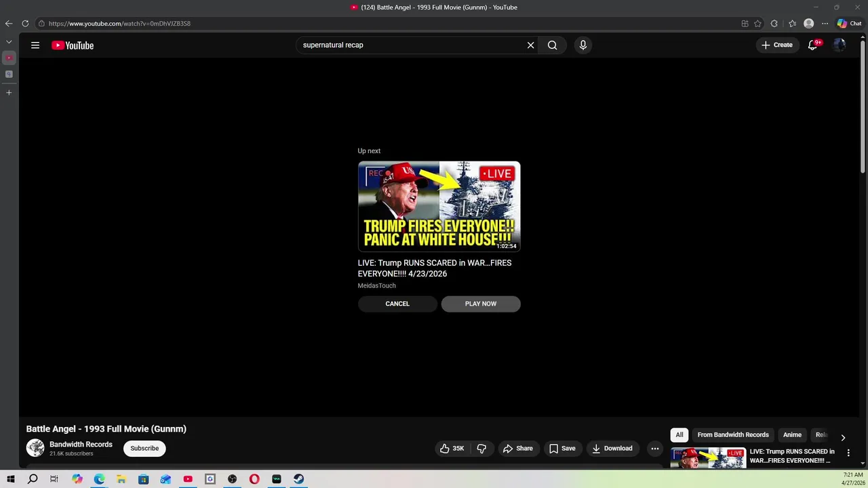Reload the page with the refresh icon
868x488 pixels.
(25, 23)
